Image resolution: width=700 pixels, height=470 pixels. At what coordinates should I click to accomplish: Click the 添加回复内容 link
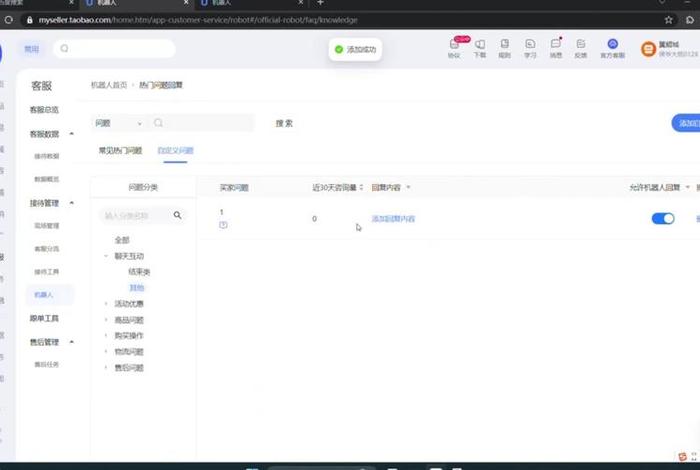click(x=393, y=219)
